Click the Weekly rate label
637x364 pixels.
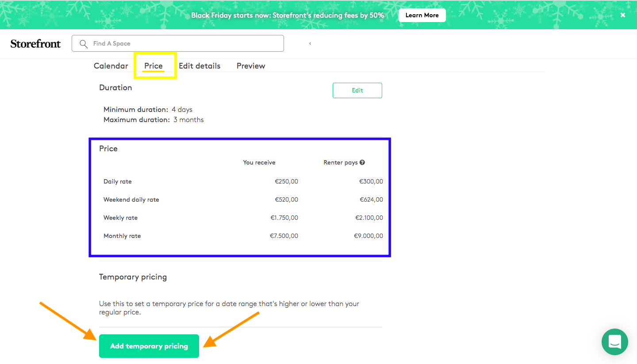[120, 218]
